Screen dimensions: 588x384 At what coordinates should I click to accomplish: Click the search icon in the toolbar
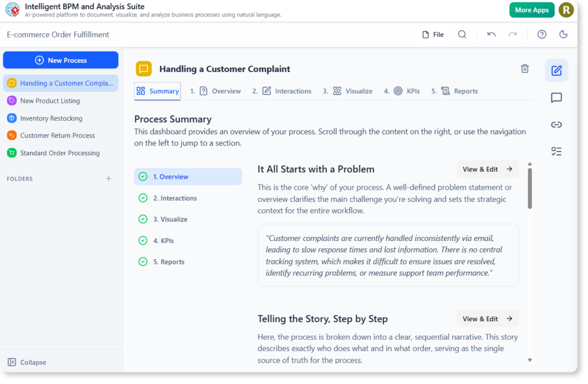tap(462, 34)
